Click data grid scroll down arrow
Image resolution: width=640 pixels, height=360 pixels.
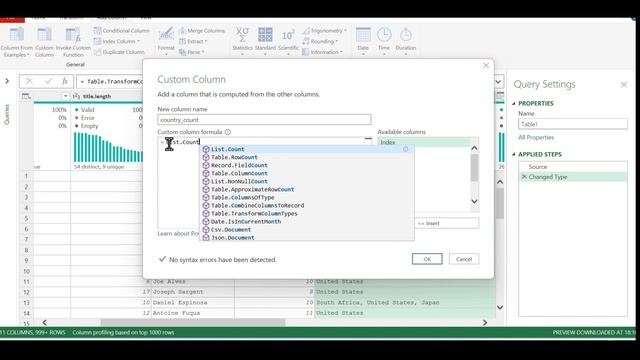click(x=500, y=307)
